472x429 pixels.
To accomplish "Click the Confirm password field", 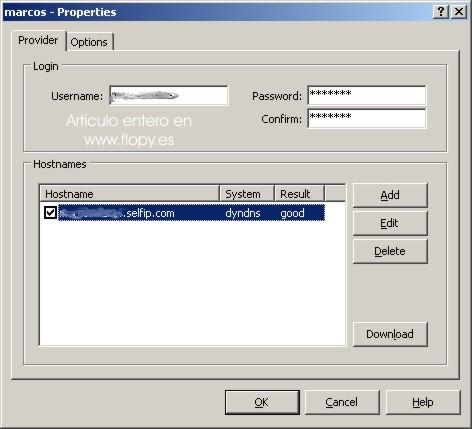I will coord(367,118).
